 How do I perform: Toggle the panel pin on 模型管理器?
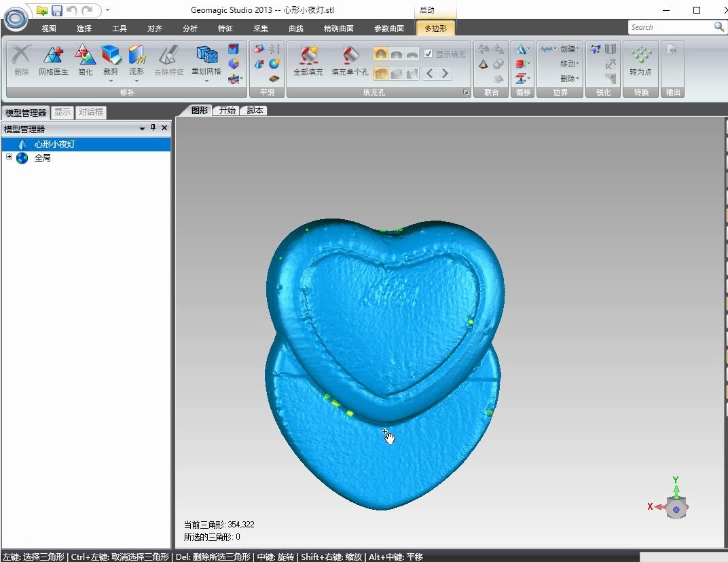click(153, 128)
